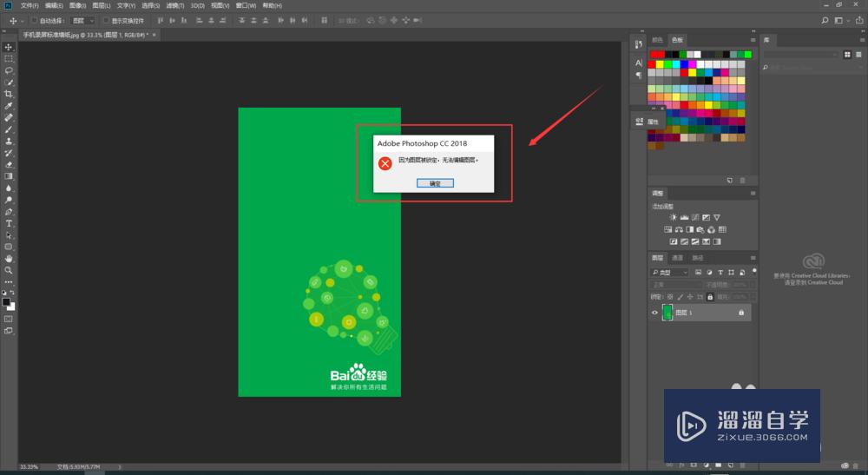Open the 图像 menu
The height and width of the screenshot is (475, 868).
click(77, 5)
